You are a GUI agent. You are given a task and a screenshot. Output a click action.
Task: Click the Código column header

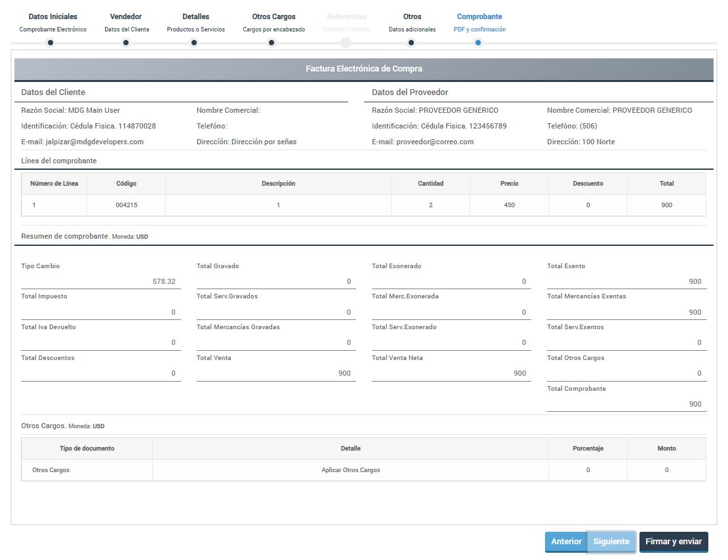tap(126, 184)
